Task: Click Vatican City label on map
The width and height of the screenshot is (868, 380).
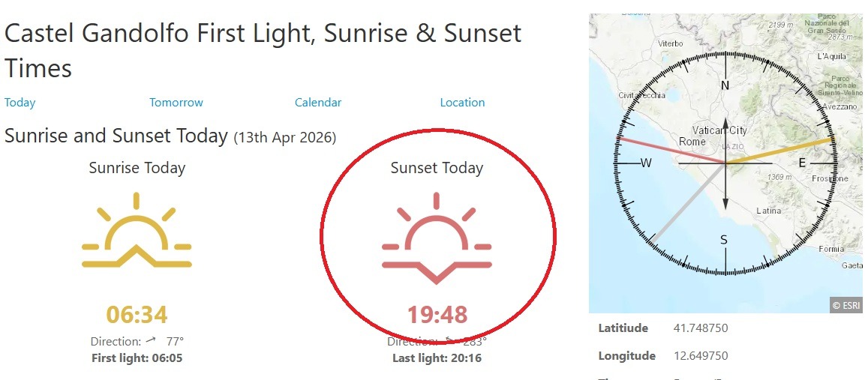Action: pos(719,130)
